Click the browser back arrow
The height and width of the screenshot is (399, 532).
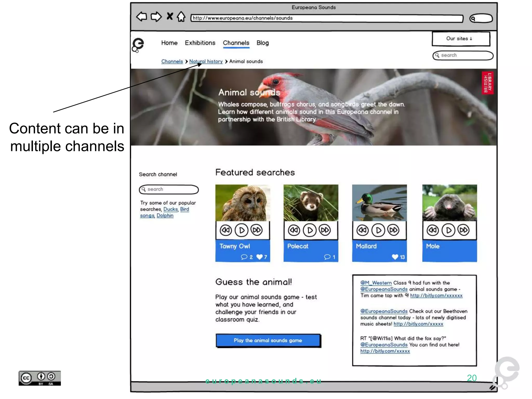(x=142, y=17)
